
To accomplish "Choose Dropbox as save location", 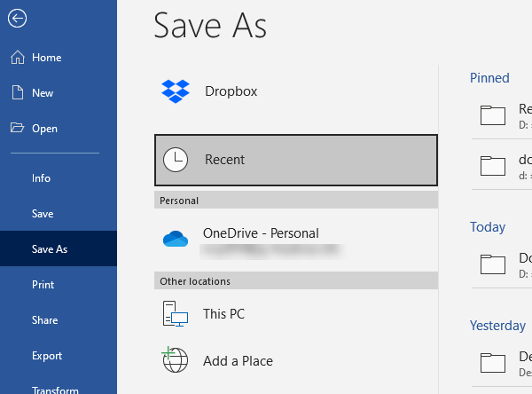I will pyautogui.click(x=296, y=91).
